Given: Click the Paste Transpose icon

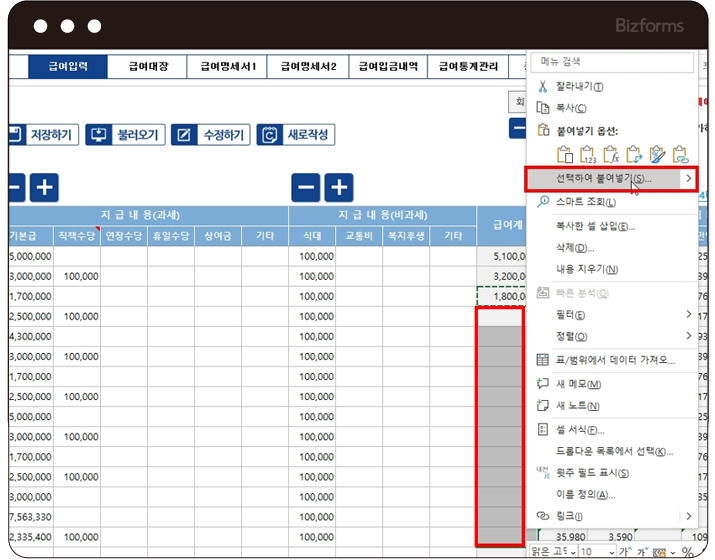Looking at the screenshot, I should pos(634,154).
